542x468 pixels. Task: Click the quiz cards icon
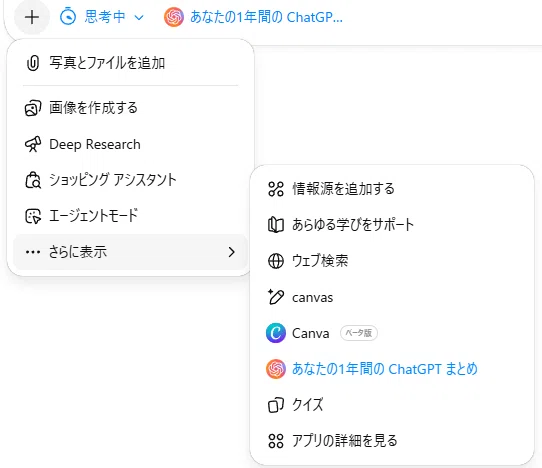[276, 405]
